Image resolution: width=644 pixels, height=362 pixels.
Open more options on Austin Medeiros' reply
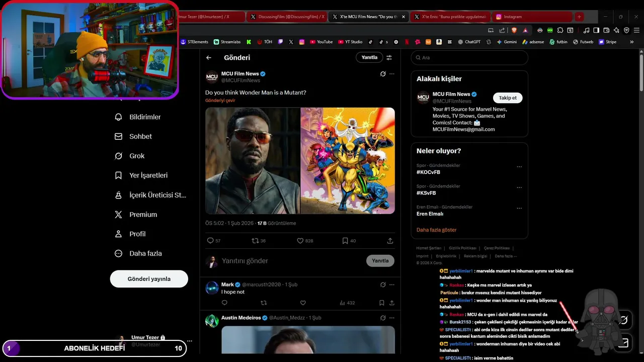pyautogui.click(x=392, y=318)
